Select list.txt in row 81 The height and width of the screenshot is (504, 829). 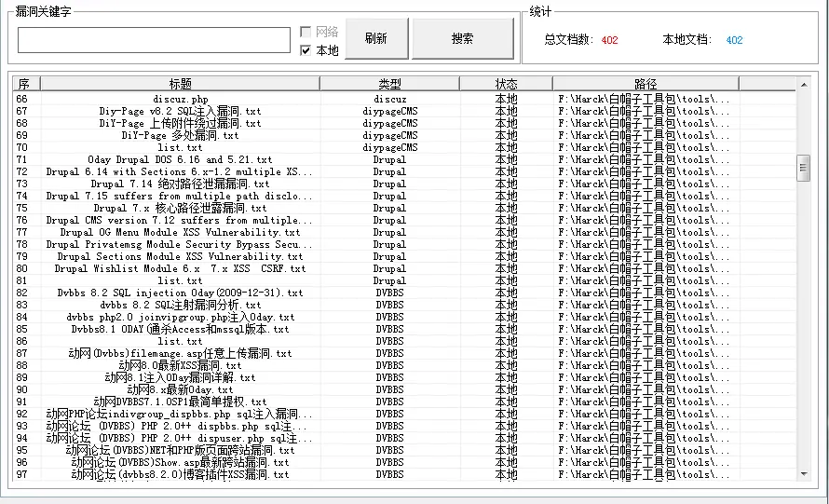coord(181,281)
